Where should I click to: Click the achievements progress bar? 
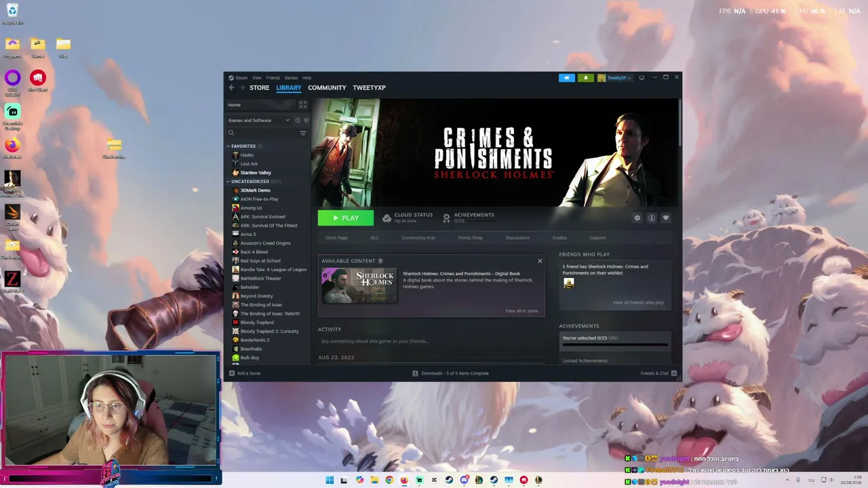(614, 344)
